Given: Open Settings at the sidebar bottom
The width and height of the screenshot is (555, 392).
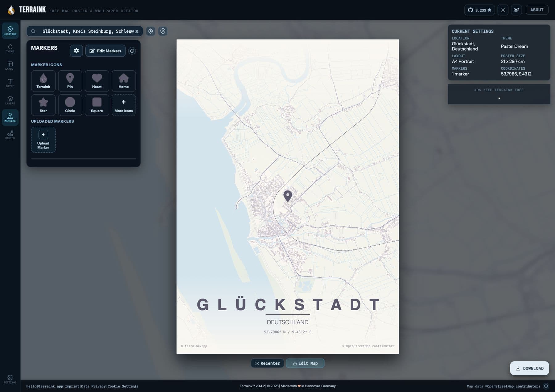Looking at the screenshot, I should click(10, 379).
